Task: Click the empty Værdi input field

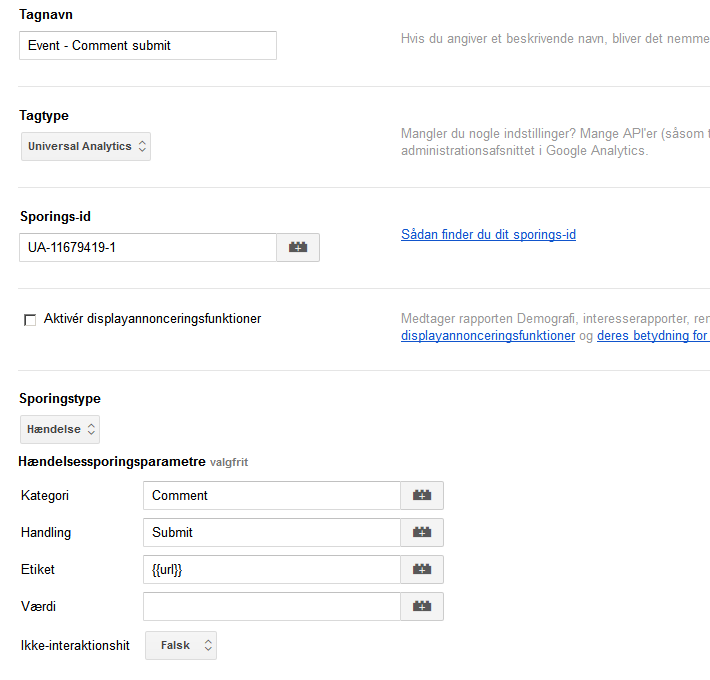Action: 271,606
